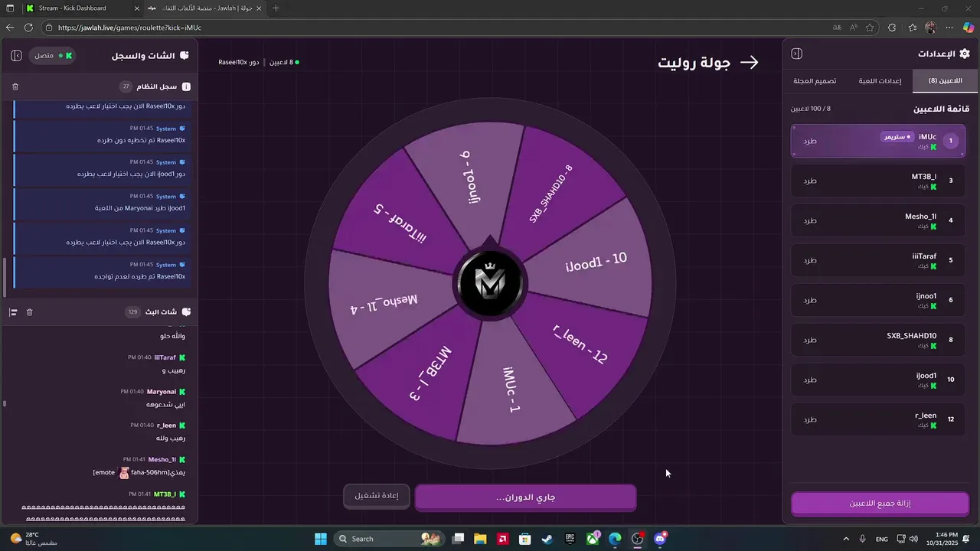Image resolution: width=980 pixels, height=551 pixels.
Task: Select the r_leen - 12 wheel segment
Action: pos(580,344)
